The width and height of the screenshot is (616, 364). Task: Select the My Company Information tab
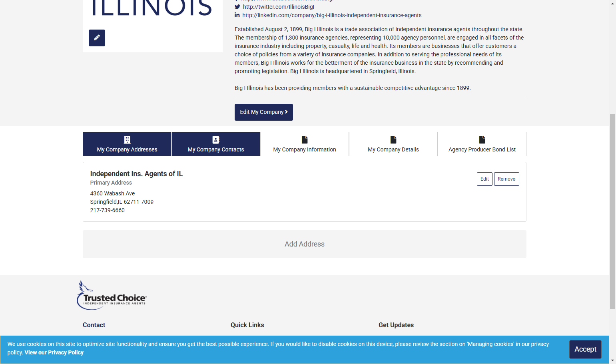click(x=305, y=144)
